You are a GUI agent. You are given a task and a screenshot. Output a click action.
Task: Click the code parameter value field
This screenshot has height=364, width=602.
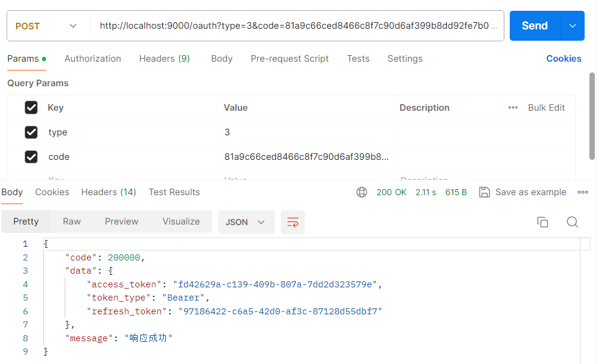(x=305, y=157)
